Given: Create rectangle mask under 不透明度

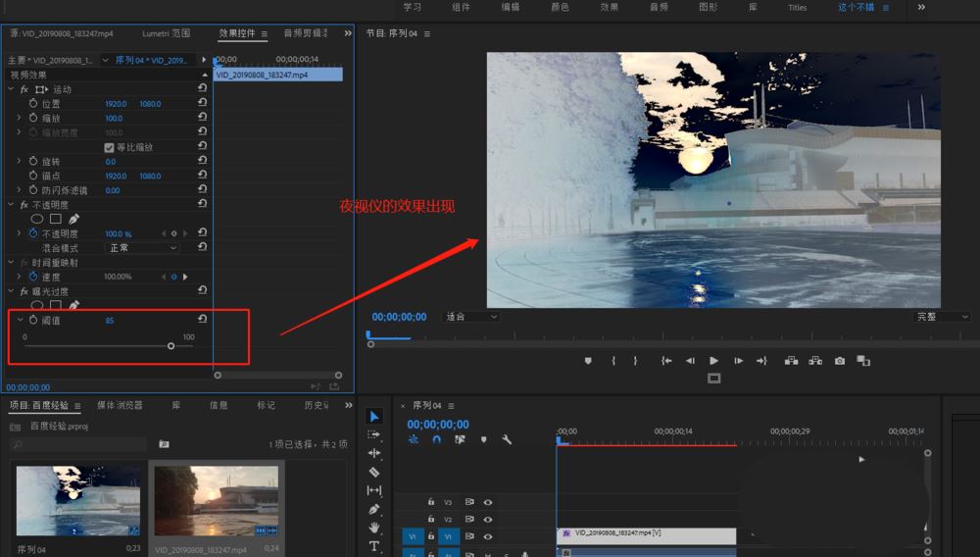Looking at the screenshot, I should 56,219.
